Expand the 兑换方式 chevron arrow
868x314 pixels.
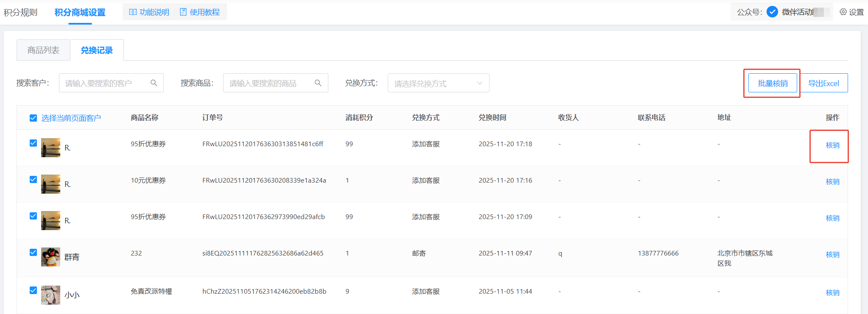480,83
